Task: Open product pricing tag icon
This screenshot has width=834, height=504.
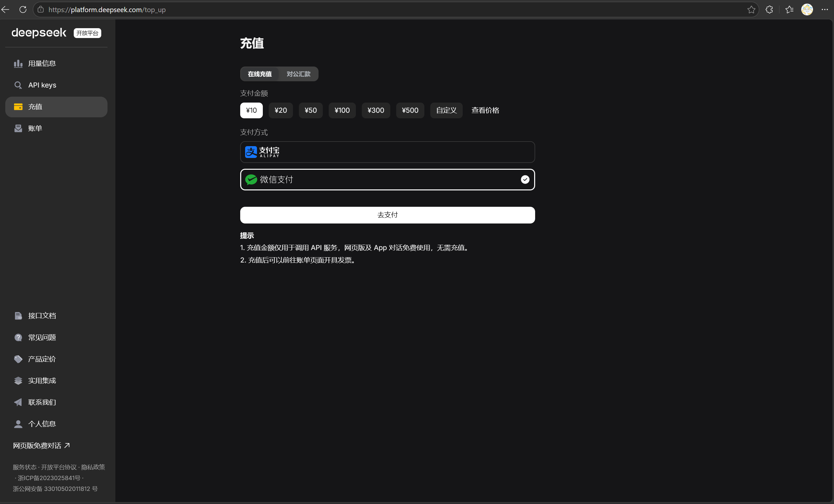Action: pyautogui.click(x=18, y=359)
